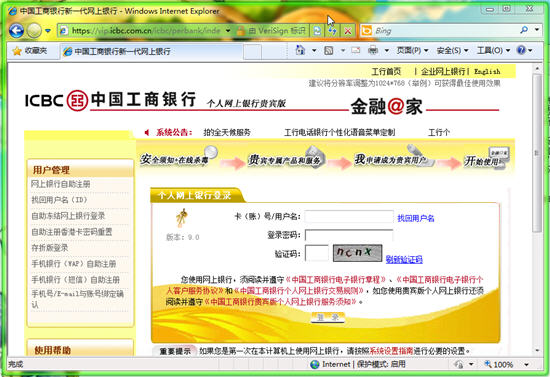The image size is (550, 377).
Task: Click the Home page icon in command bar
Action: [x=300, y=51]
